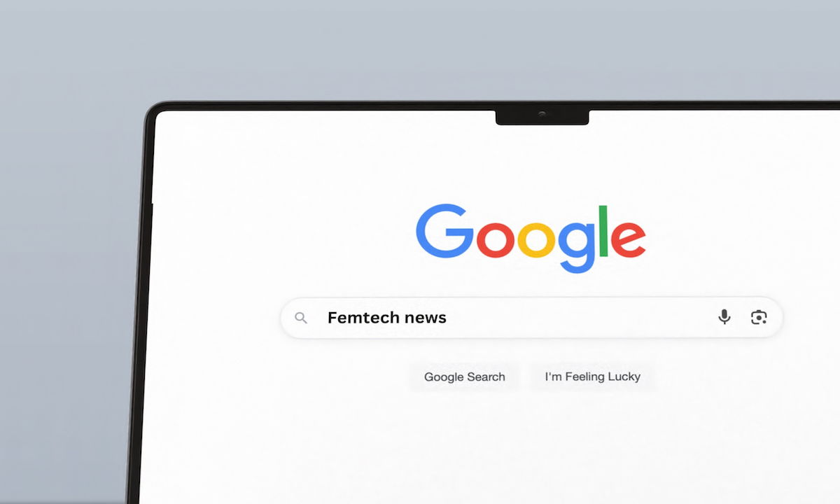Click empty search bar space before microphone
Image resolution: width=840 pixels, height=504 pixels.
click(x=581, y=318)
